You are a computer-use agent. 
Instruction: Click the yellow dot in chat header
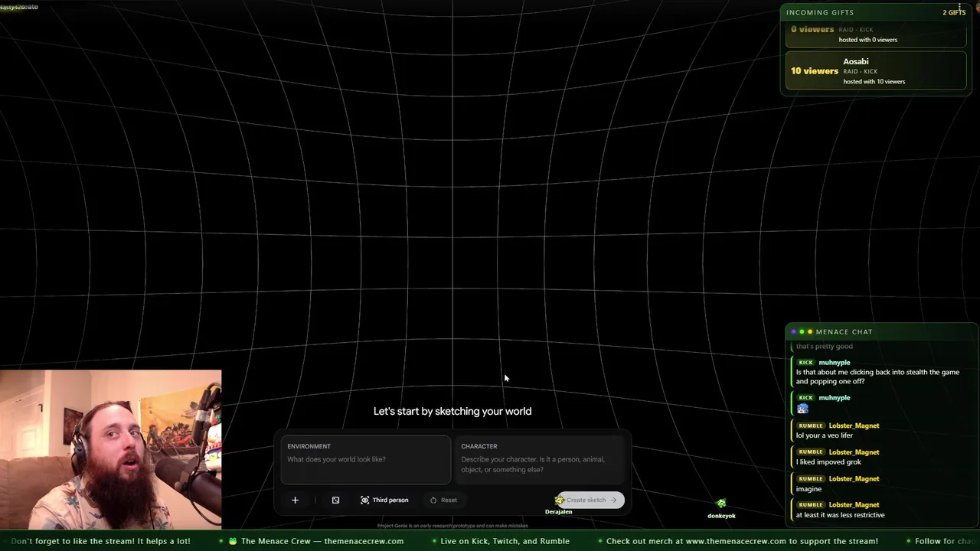[x=810, y=331]
